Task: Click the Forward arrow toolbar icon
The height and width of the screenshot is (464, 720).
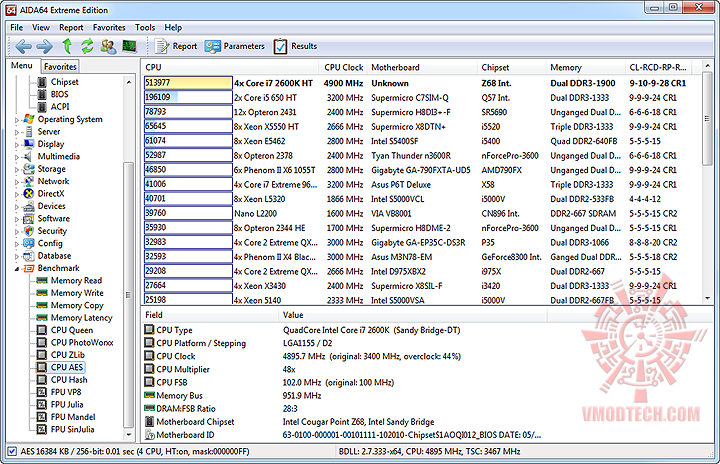Action: coord(44,46)
